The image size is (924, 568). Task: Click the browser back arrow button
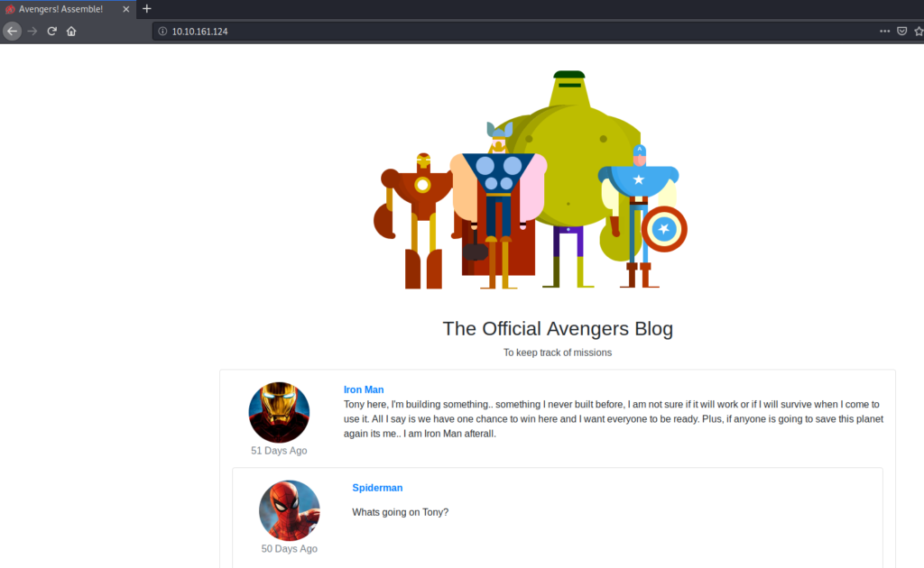click(12, 31)
